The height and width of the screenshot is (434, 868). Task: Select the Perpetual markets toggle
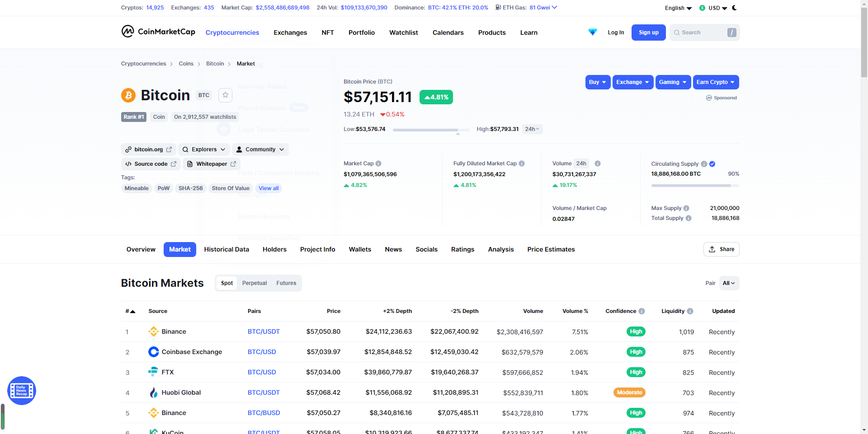(255, 283)
